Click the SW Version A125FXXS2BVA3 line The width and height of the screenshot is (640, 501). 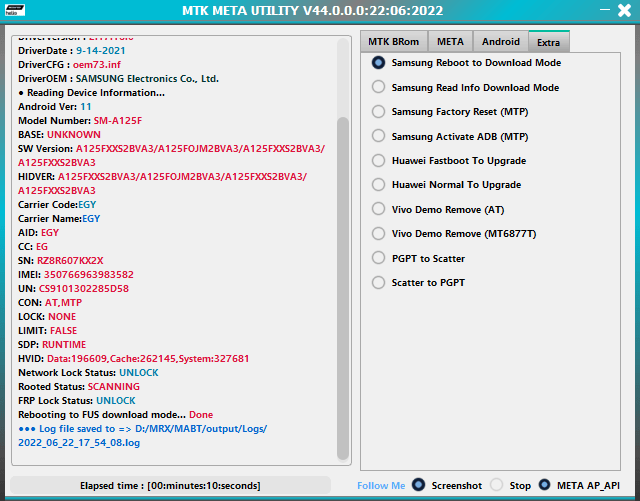pos(171,156)
